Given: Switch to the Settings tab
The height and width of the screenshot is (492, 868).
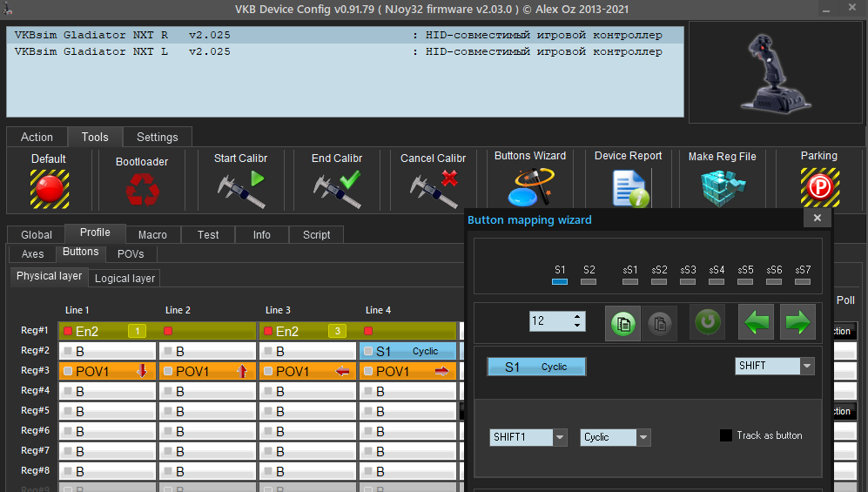Looking at the screenshot, I should (x=158, y=137).
